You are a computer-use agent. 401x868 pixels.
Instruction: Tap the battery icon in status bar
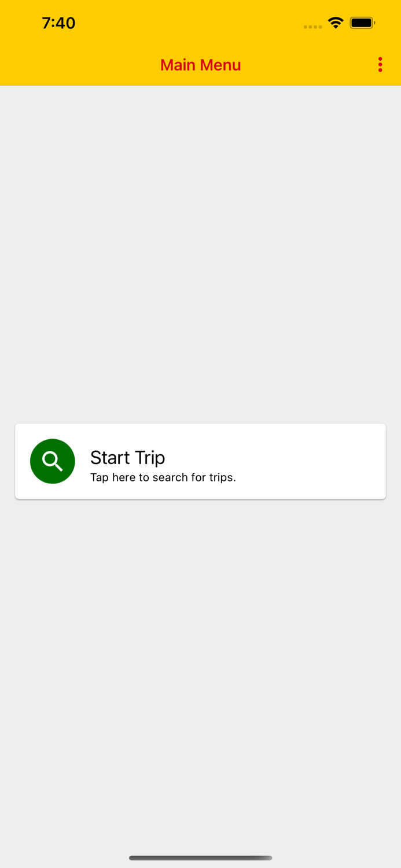pos(362,23)
